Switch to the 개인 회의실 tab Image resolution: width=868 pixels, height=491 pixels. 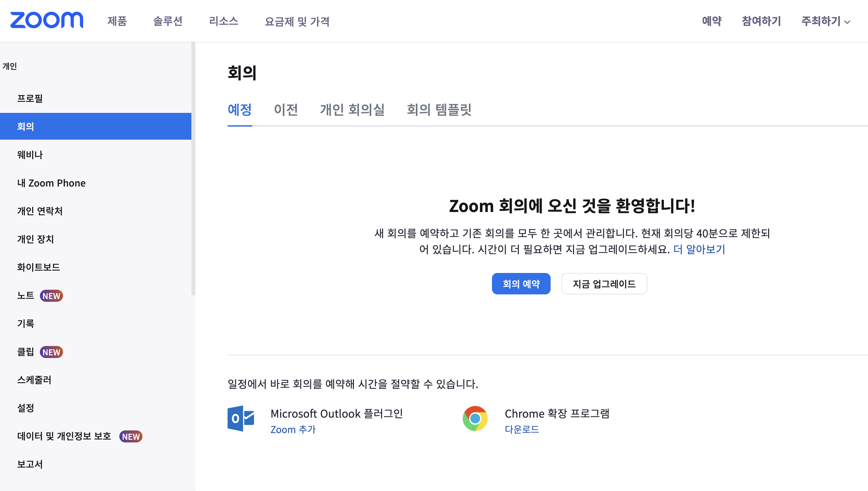pyautogui.click(x=352, y=110)
